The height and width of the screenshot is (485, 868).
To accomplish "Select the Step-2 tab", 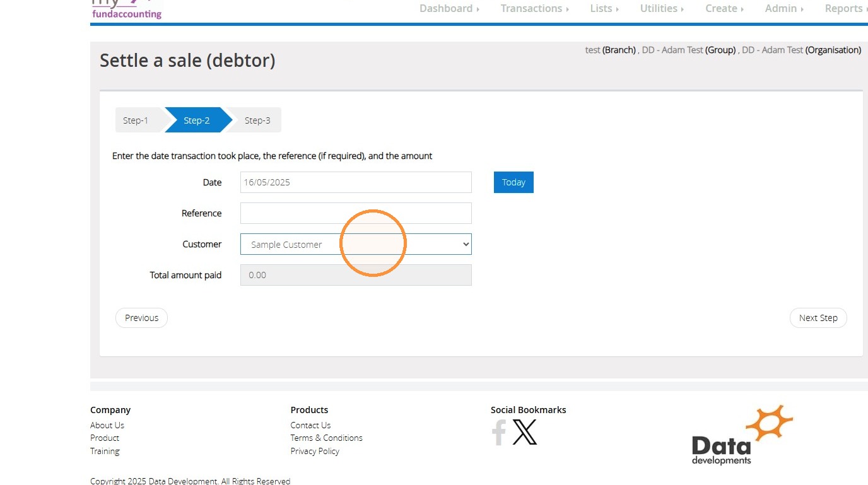I will (198, 120).
